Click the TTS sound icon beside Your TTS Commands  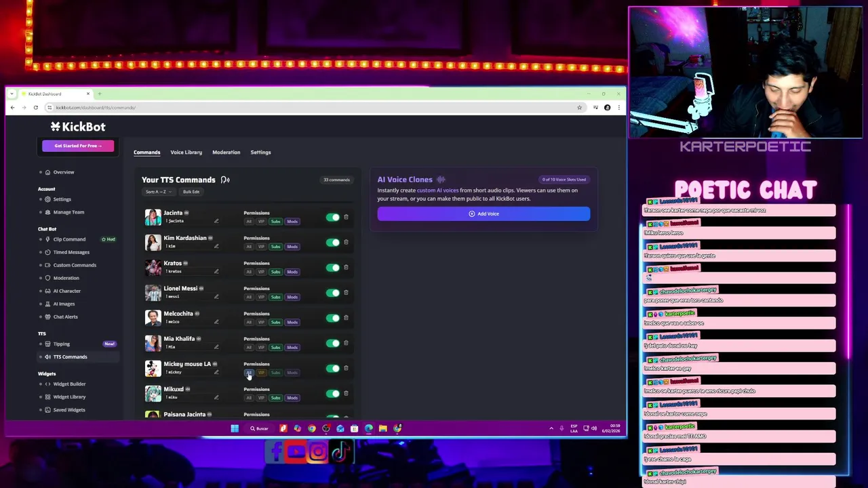[225, 180]
